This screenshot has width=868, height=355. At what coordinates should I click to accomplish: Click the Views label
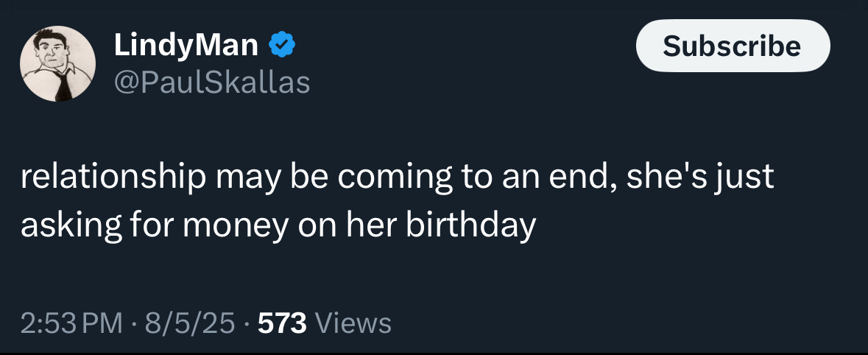click(353, 323)
